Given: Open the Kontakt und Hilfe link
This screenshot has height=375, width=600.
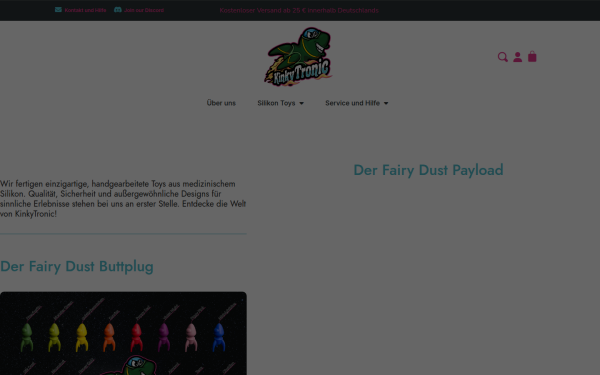Looking at the screenshot, I should [85, 10].
